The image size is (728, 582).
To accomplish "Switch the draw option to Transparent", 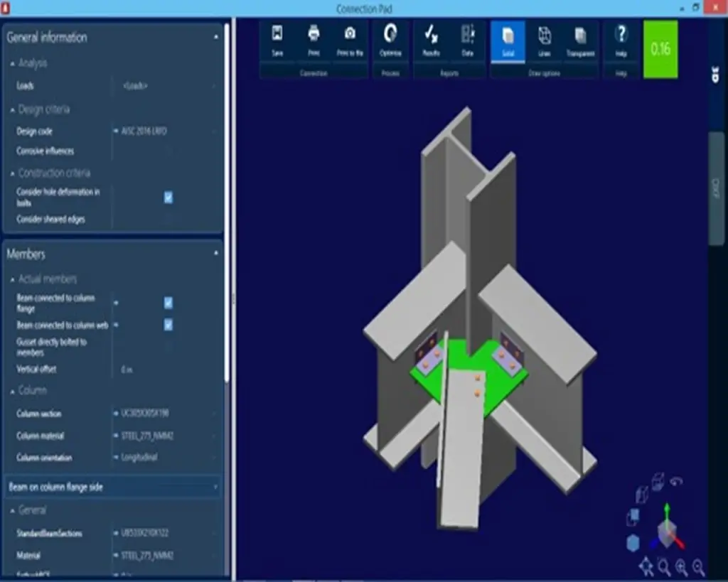I will point(580,39).
